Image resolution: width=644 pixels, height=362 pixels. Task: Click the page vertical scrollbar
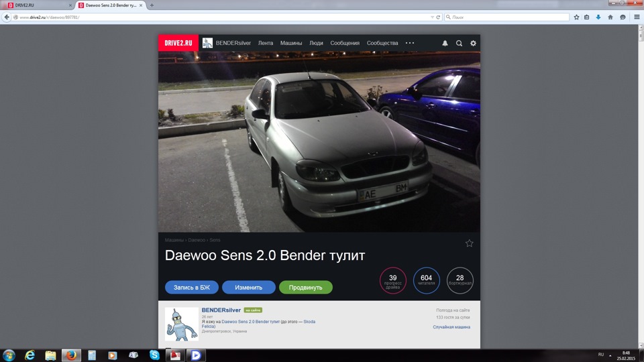pyautogui.click(x=641, y=187)
